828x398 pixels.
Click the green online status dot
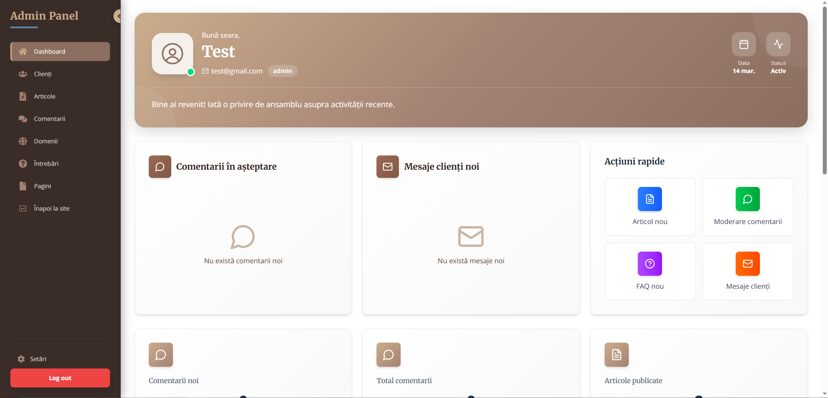[x=191, y=72]
